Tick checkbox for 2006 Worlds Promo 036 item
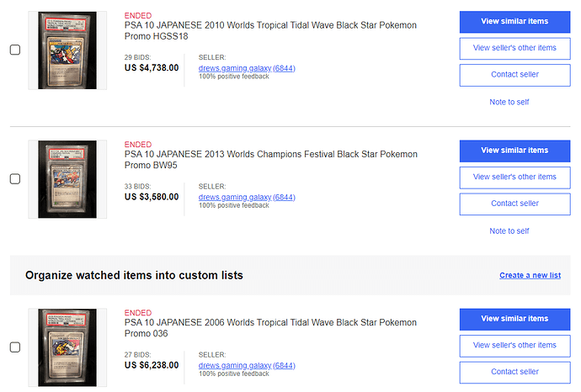Image resolution: width=581 pixels, height=392 pixels. tap(15, 347)
